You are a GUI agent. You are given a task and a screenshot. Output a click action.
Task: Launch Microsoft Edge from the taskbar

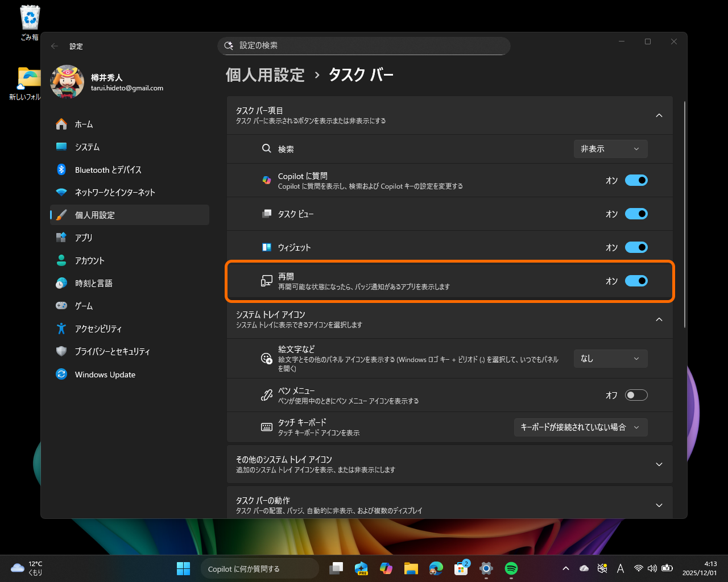click(x=436, y=568)
